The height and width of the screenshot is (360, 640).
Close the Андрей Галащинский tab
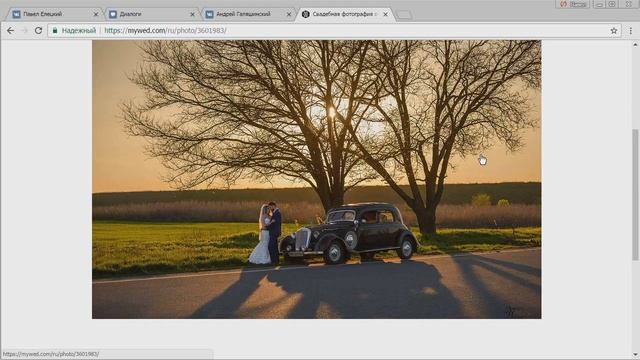pos(289,14)
